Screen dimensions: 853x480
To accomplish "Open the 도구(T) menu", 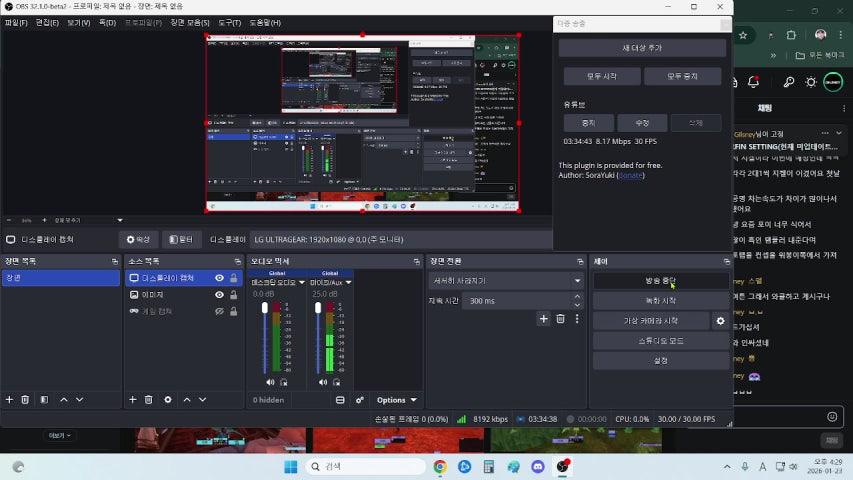I will pyautogui.click(x=229, y=22).
